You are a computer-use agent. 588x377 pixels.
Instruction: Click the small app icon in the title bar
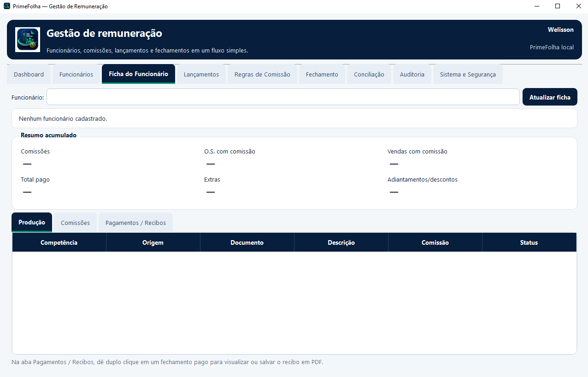click(x=6, y=6)
